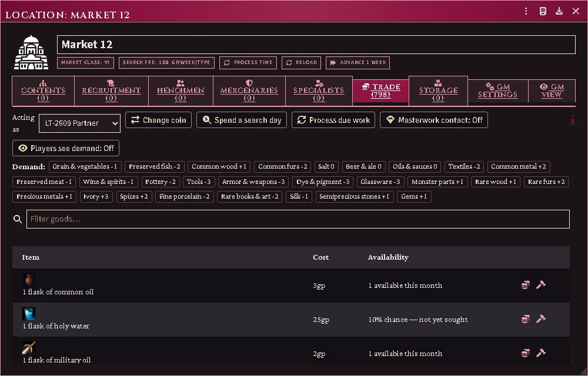Image resolution: width=588 pixels, height=376 pixels.
Task: Toggle the Masterwork contact option
Action: click(x=434, y=120)
